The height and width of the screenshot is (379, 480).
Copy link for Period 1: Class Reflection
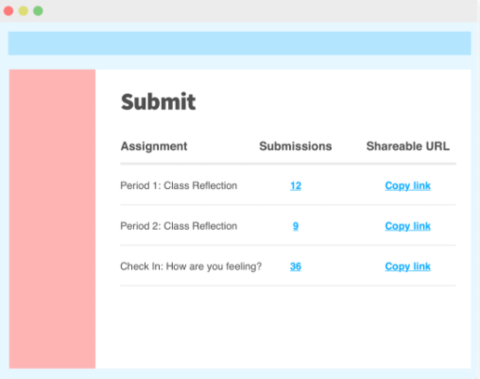408,186
